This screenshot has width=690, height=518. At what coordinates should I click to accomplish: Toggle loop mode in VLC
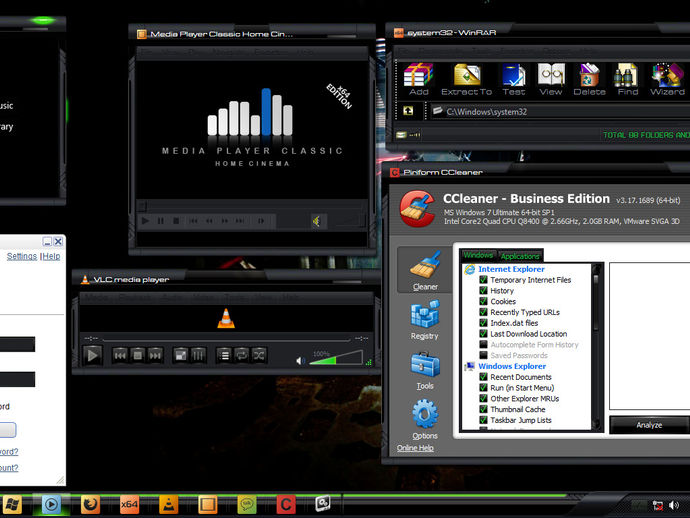[x=241, y=355]
